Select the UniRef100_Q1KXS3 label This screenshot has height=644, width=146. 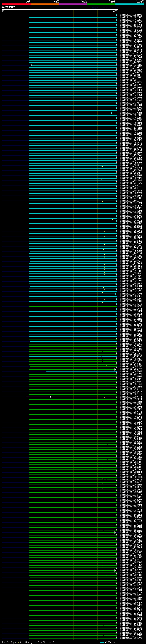[x=131, y=120]
